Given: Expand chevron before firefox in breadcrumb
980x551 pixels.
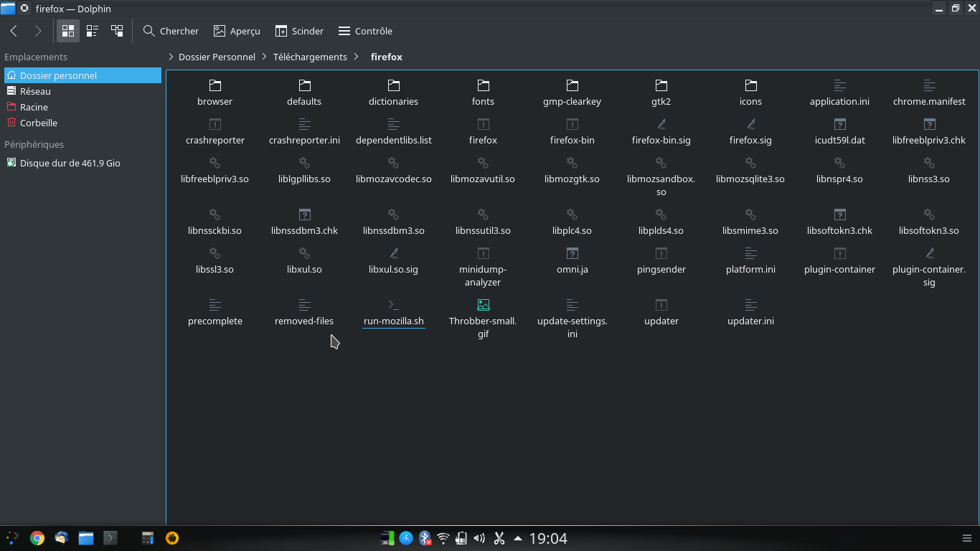Looking at the screenshot, I should tap(357, 57).
